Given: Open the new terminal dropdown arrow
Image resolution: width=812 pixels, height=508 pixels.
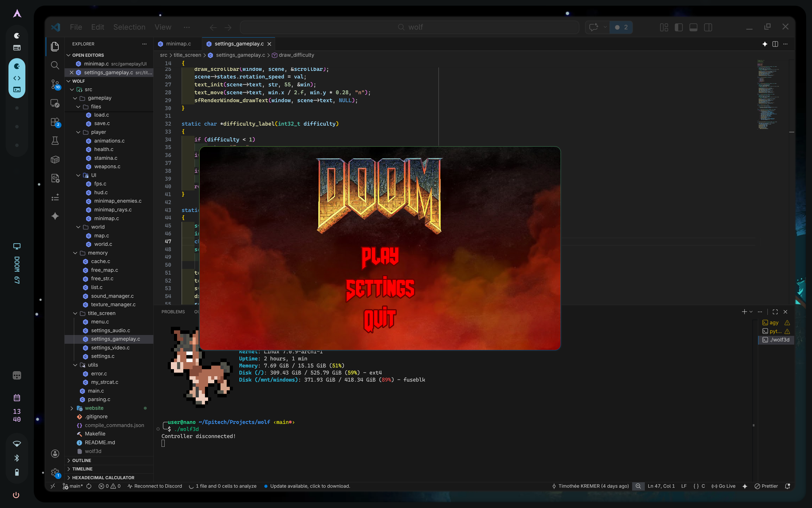Looking at the screenshot, I should (x=751, y=312).
